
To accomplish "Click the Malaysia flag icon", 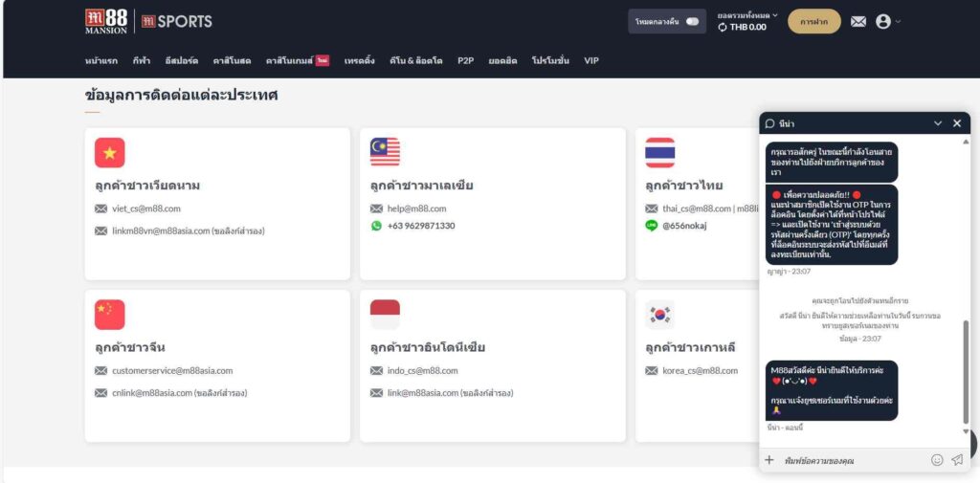I will (385, 152).
